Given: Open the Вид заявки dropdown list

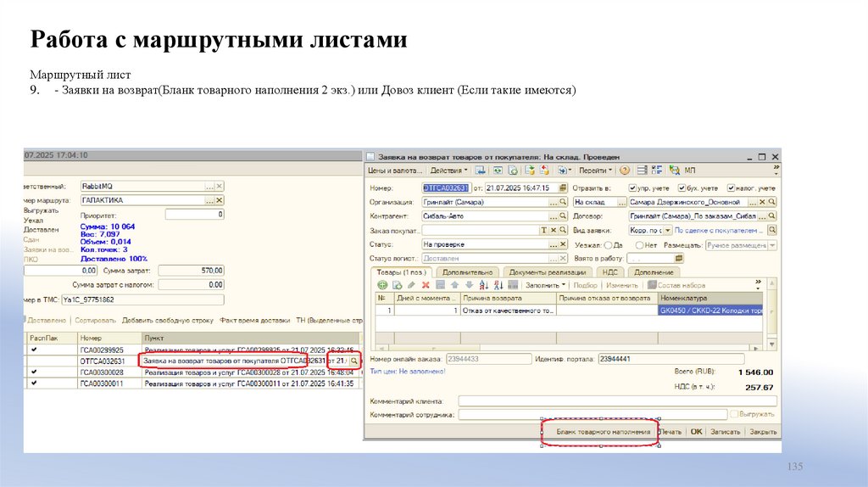Looking at the screenshot, I should tap(668, 230).
